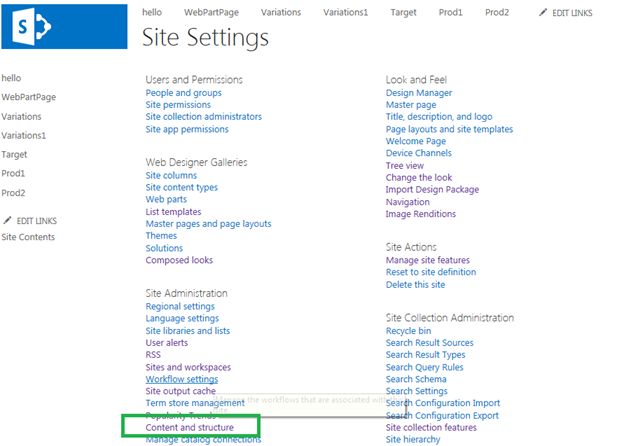Select WebPartPage in the left sidebar

pos(28,97)
